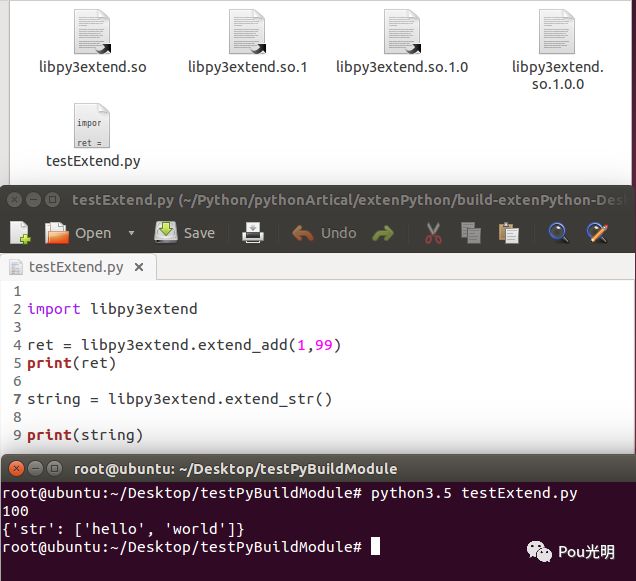Image resolution: width=636 pixels, height=581 pixels.
Task: Click the extend_str() code line
Action: coord(180,399)
